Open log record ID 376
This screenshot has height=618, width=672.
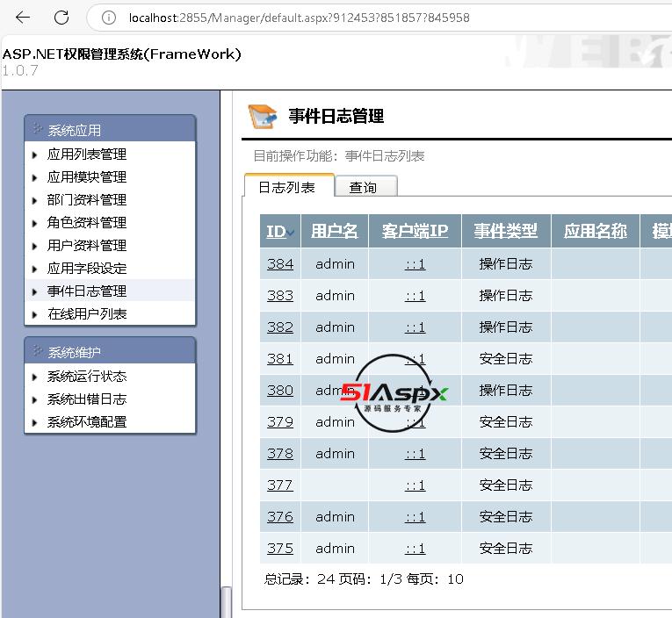click(x=280, y=517)
